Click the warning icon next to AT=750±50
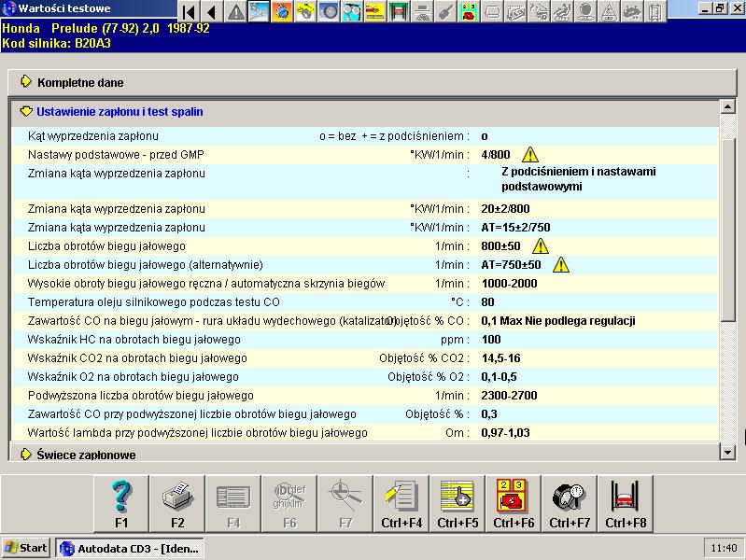The width and height of the screenshot is (746, 560). click(x=560, y=265)
